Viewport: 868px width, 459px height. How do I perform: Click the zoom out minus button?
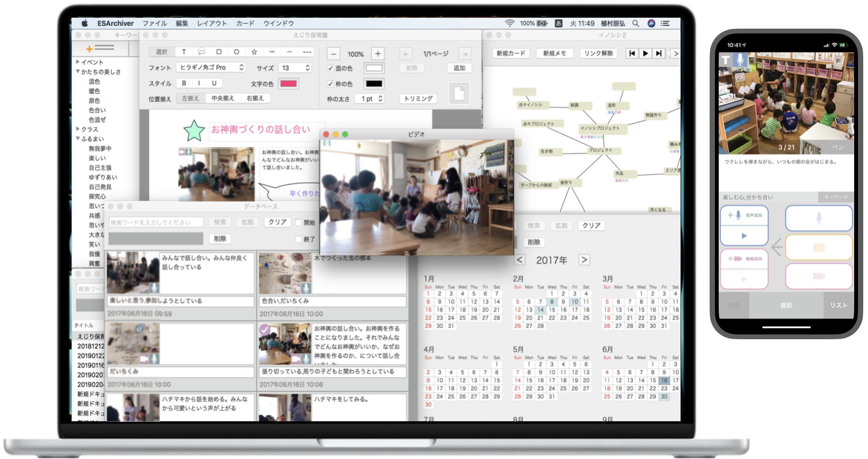[x=334, y=54]
